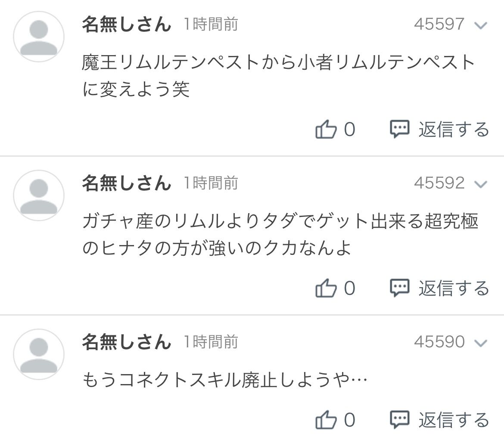Select username 名無しさん on comment 45597
Screen dimensions: 504x440
pyautogui.click(x=127, y=24)
